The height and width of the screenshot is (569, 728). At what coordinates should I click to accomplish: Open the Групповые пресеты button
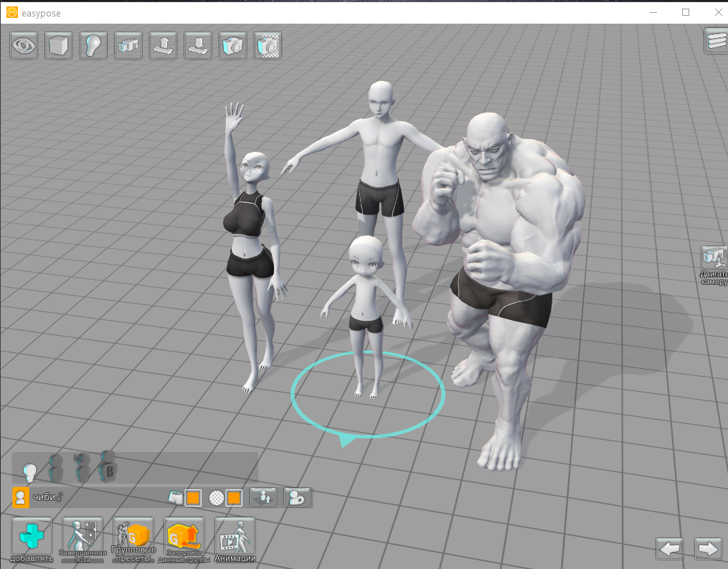click(x=133, y=540)
